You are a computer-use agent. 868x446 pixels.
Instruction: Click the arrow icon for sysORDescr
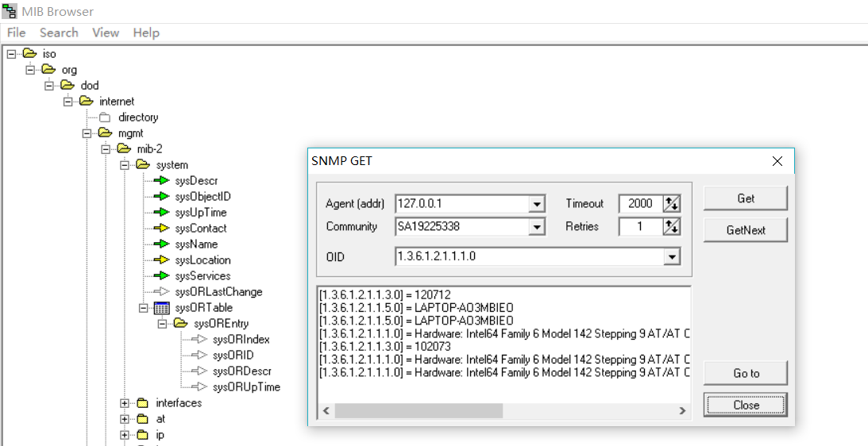[x=199, y=371]
